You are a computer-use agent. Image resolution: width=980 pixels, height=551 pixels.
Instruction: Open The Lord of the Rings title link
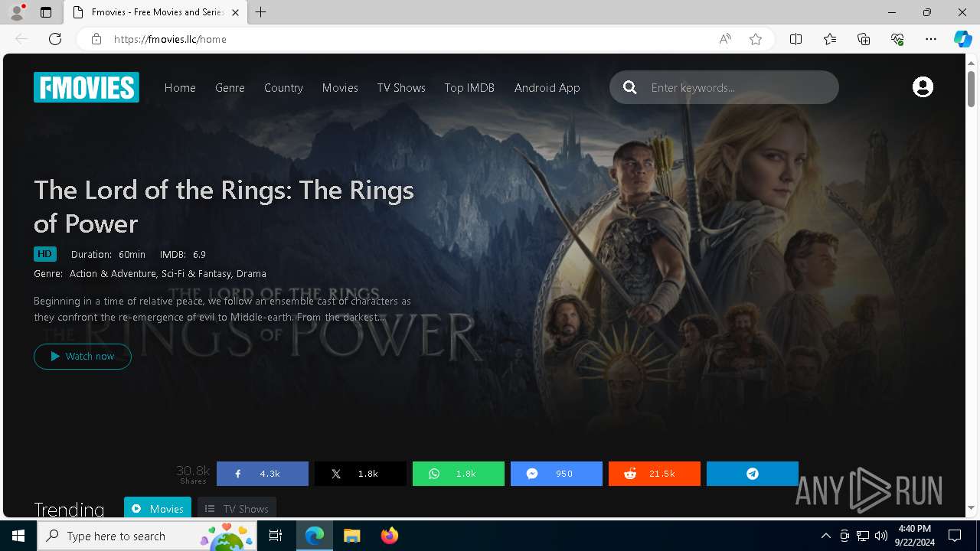[224, 207]
